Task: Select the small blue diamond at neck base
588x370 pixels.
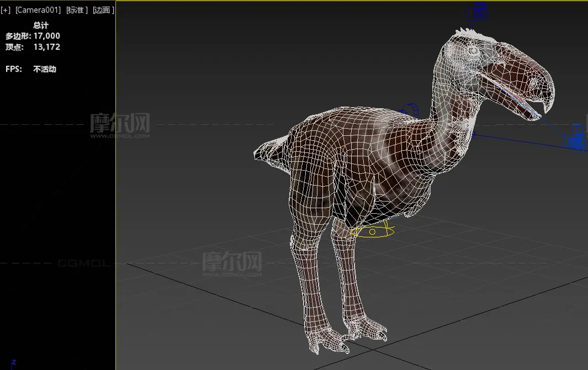Action: (x=473, y=134)
